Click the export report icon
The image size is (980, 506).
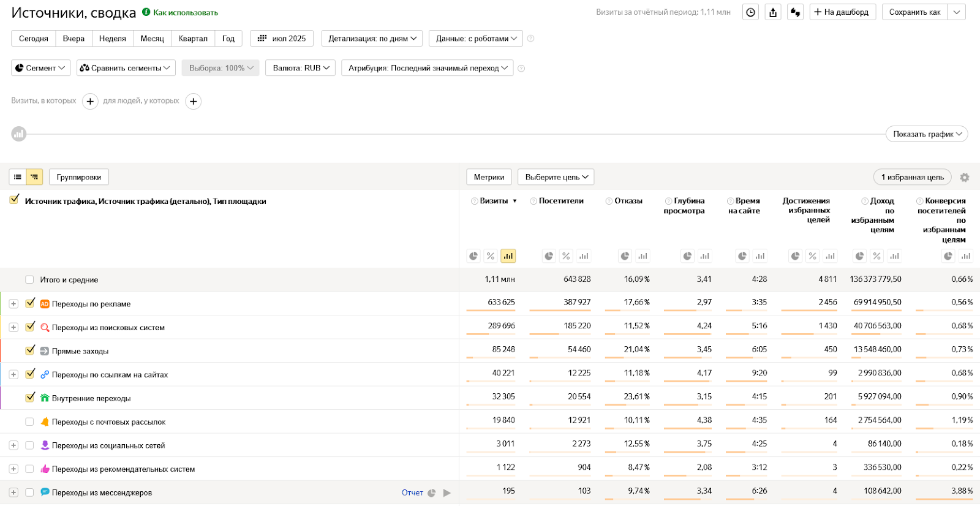pyautogui.click(x=773, y=12)
